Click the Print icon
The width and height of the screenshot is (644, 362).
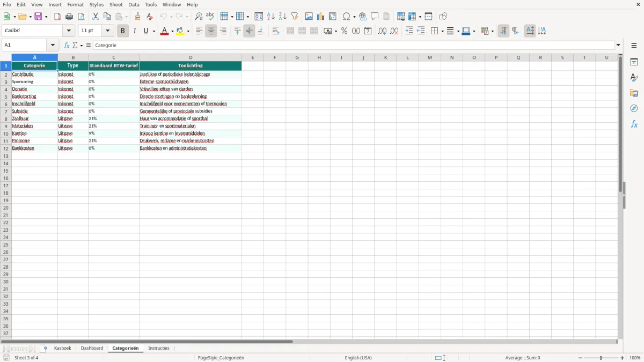[x=69, y=17]
